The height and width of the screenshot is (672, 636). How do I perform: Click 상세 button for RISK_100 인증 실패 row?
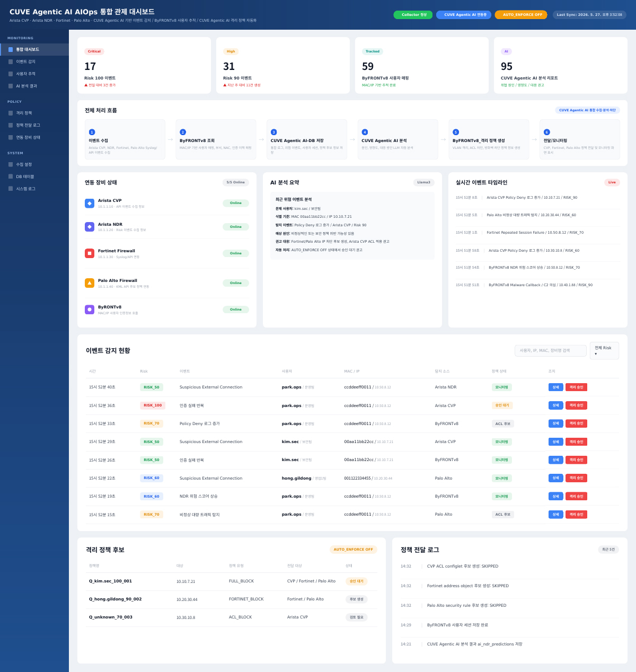[x=556, y=405]
